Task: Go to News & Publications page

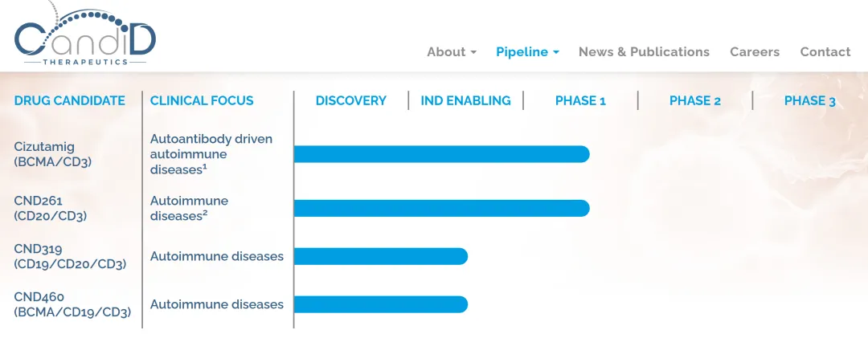Action: pyautogui.click(x=644, y=52)
